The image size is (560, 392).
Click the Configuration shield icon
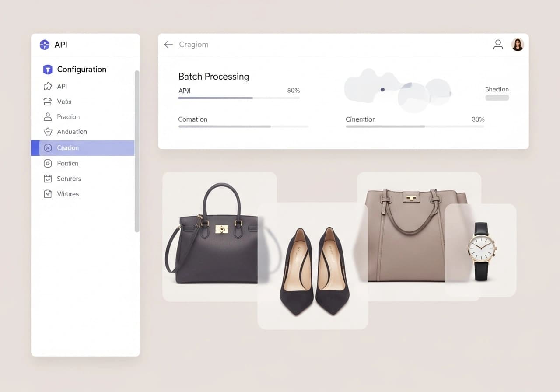coord(48,70)
